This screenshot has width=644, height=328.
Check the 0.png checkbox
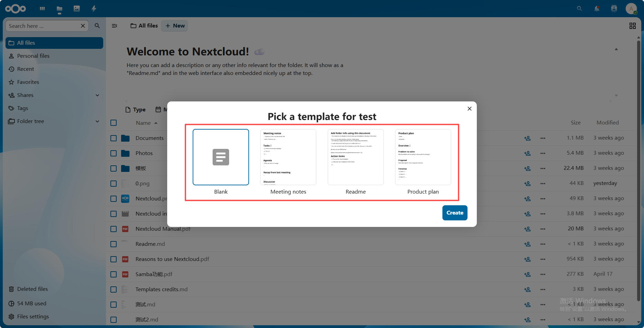114,184
